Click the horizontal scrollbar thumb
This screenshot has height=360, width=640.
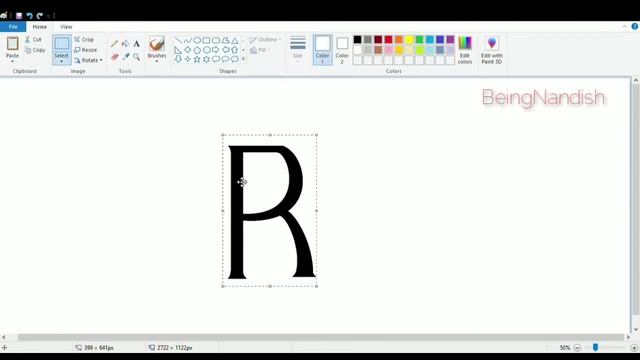[x=320, y=338]
